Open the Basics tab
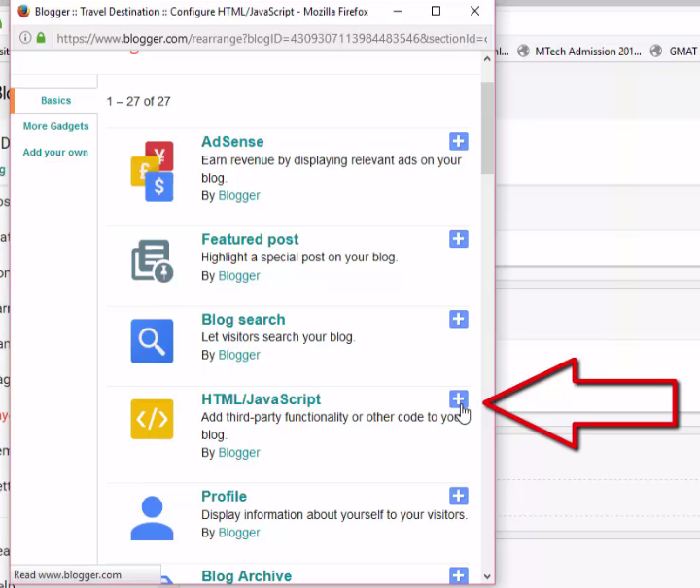Image resolution: width=700 pixels, height=588 pixels. click(x=55, y=100)
